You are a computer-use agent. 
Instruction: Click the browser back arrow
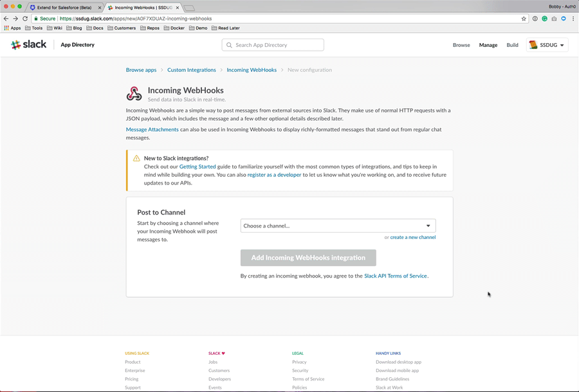pyautogui.click(x=6, y=19)
